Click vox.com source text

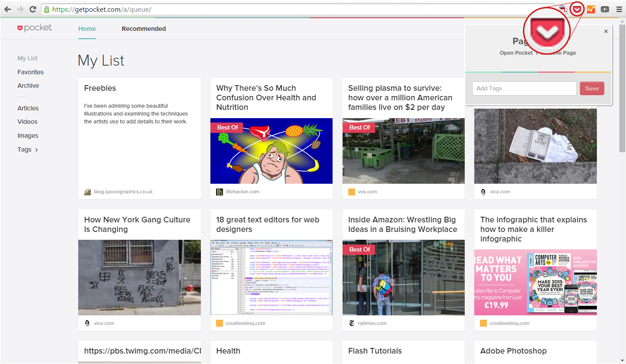pyautogui.click(x=368, y=192)
